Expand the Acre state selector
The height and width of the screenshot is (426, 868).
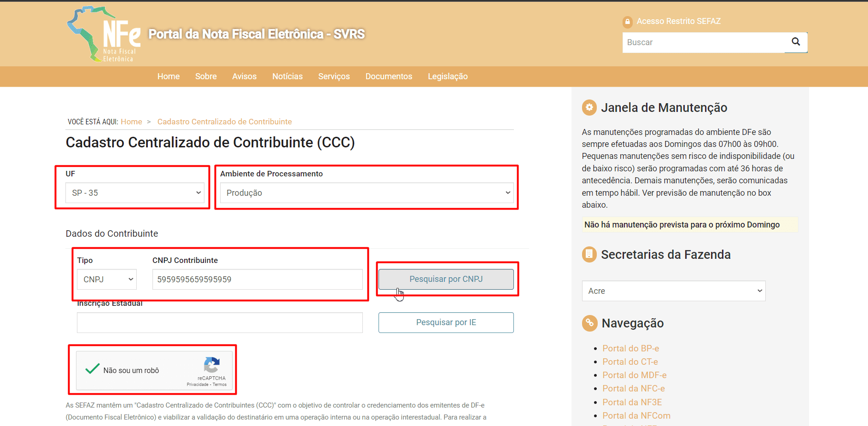point(673,291)
